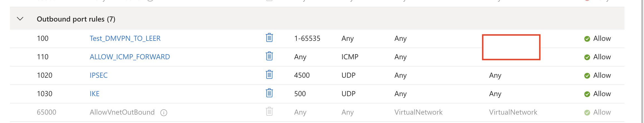This screenshot has height=123, width=644.
Task: Click the IKE rule delete icon
Action: (x=269, y=93)
